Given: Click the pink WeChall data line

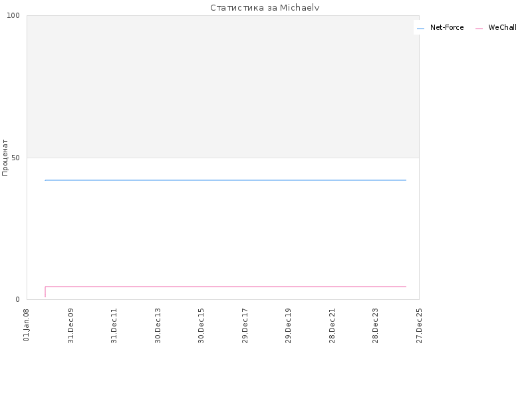Looking at the screenshot, I should 225,287.
